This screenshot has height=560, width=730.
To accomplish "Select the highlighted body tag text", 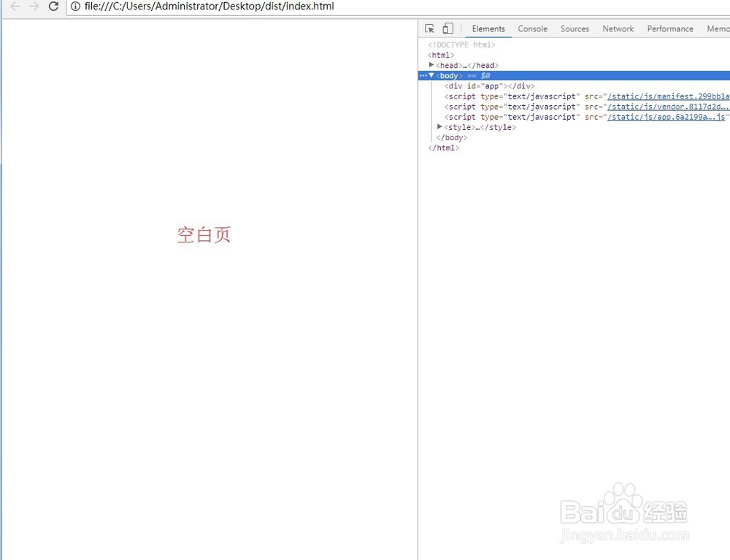I will coord(449,75).
